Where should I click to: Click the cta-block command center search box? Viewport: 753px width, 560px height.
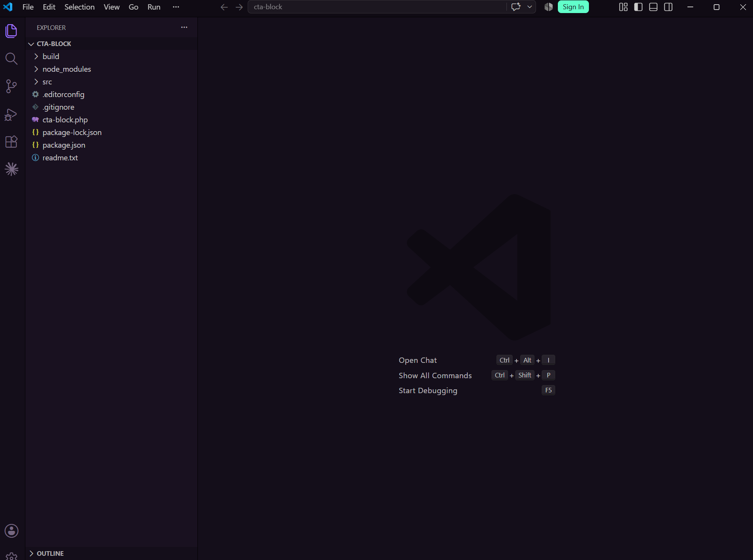point(377,7)
